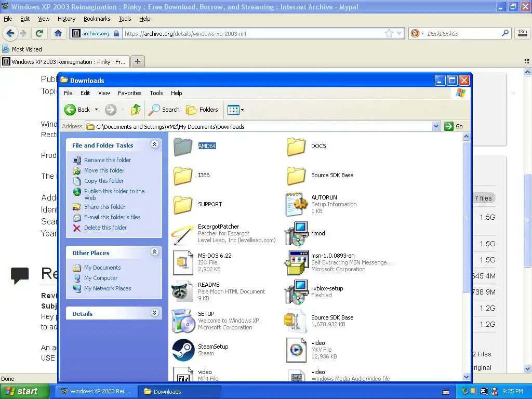Click Move this folder
Viewport: 532px width, 399px height.
104,170
